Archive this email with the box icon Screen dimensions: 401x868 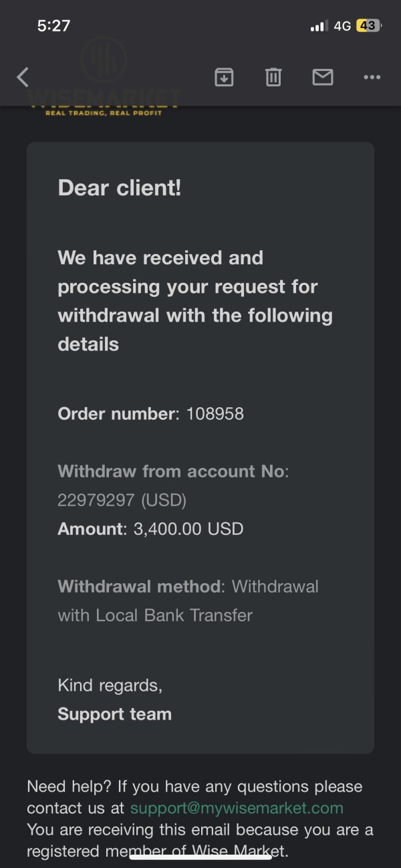pyautogui.click(x=224, y=78)
